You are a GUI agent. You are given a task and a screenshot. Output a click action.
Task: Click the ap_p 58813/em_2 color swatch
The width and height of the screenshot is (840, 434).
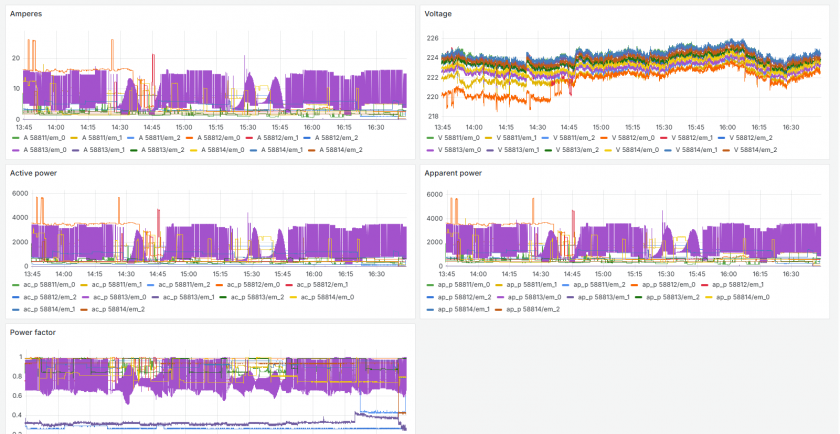point(639,297)
